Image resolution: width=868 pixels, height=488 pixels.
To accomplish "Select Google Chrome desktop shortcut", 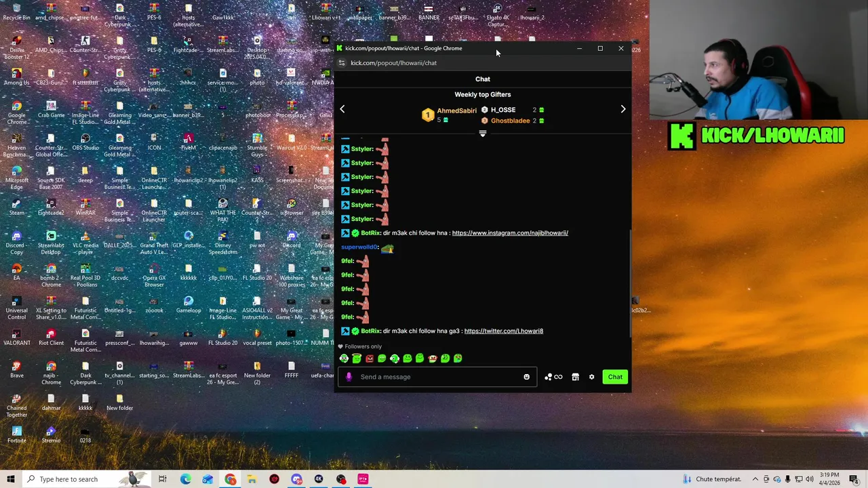I will point(16,113).
